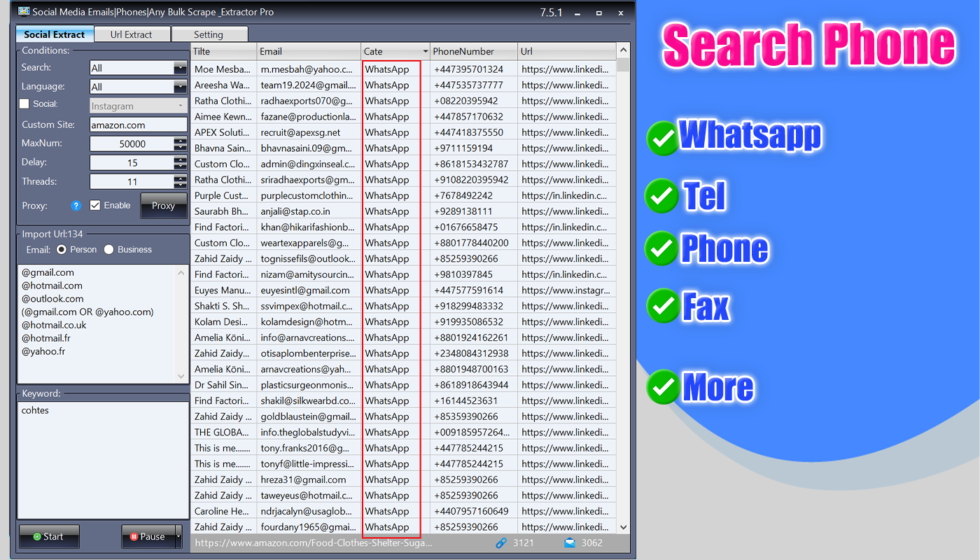
Task: Select the Business email radio button
Action: [108, 249]
